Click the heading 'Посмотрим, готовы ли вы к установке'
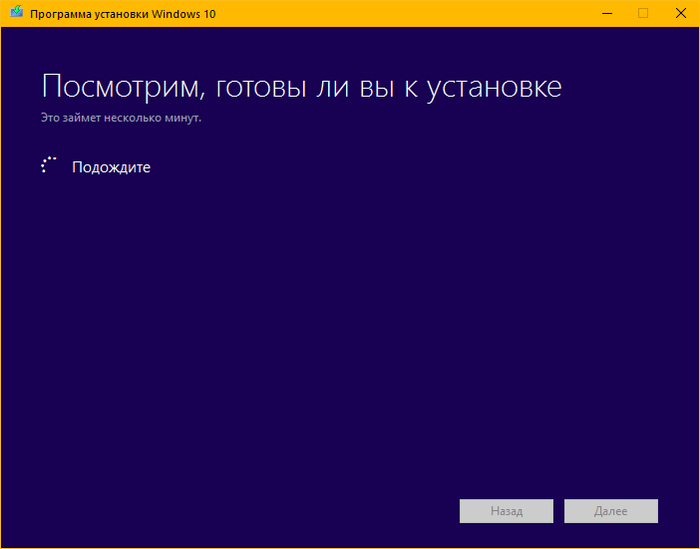 click(x=301, y=87)
